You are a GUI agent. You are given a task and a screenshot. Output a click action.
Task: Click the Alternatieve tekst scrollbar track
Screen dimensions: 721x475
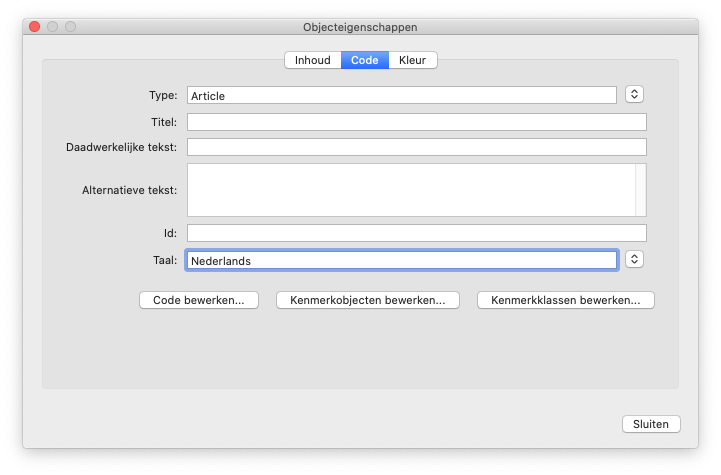[x=641, y=190]
